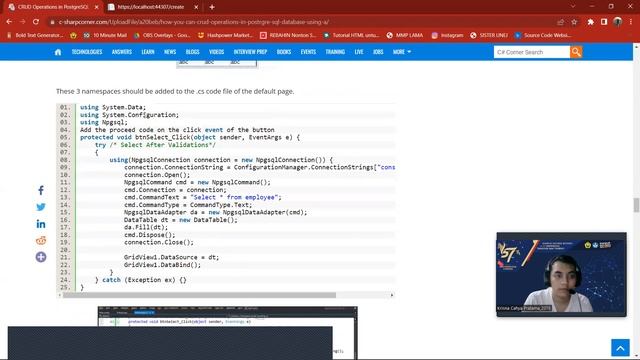Open the share page icon in address bar
The image size is (640, 360).
coord(560,22)
